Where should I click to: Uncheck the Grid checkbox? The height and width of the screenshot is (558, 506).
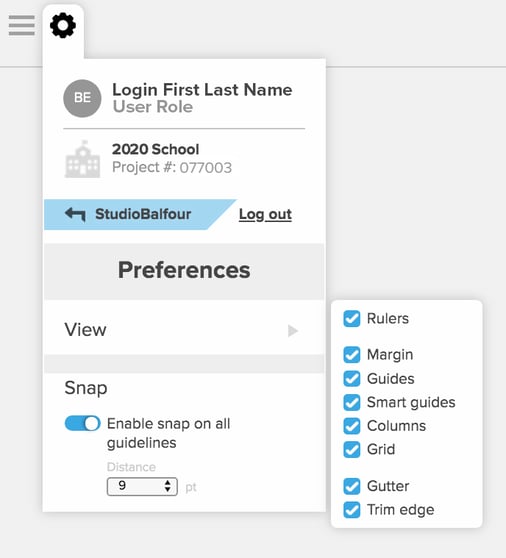[352, 449]
